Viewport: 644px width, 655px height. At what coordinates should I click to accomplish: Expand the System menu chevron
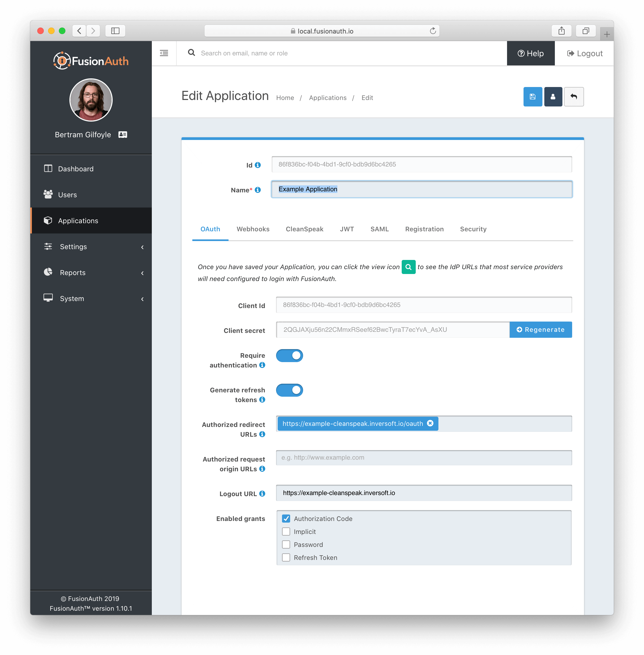point(142,299)
